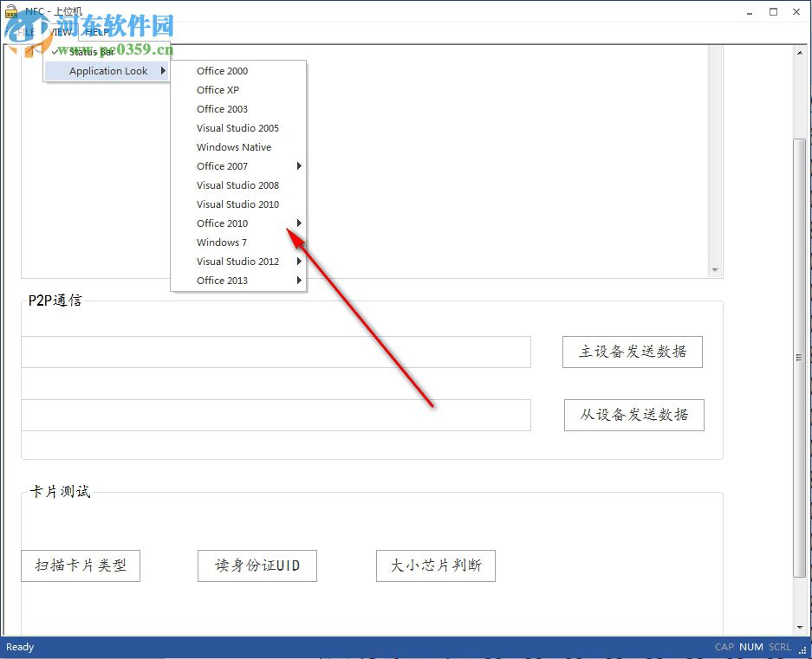Expand the Office 2013 submenu arrow

(299, 281)
